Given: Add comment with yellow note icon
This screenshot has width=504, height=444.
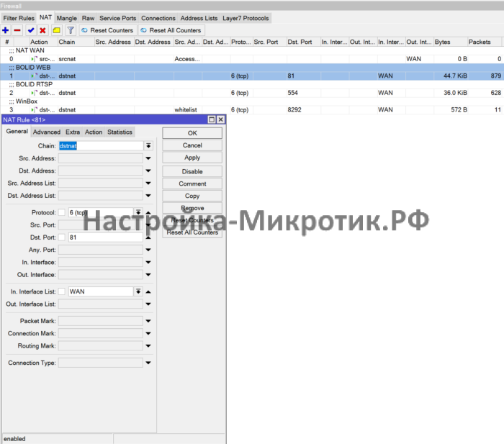Looking at the screenshot, I should click(x=57, y=30).
